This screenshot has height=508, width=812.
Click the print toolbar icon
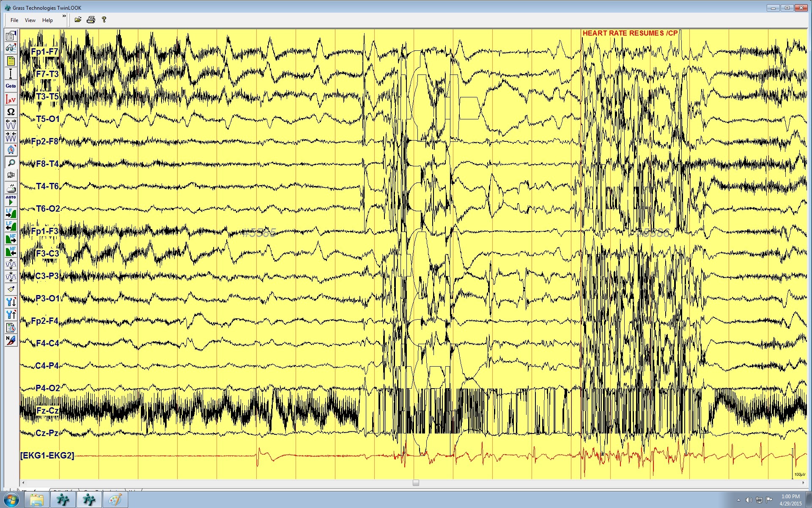(x=91, y=20)
